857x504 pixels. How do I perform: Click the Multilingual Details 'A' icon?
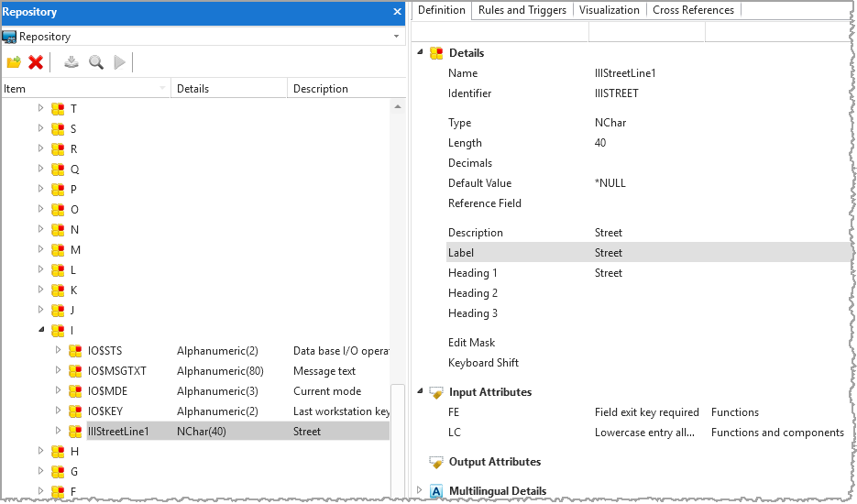(436, 491)
